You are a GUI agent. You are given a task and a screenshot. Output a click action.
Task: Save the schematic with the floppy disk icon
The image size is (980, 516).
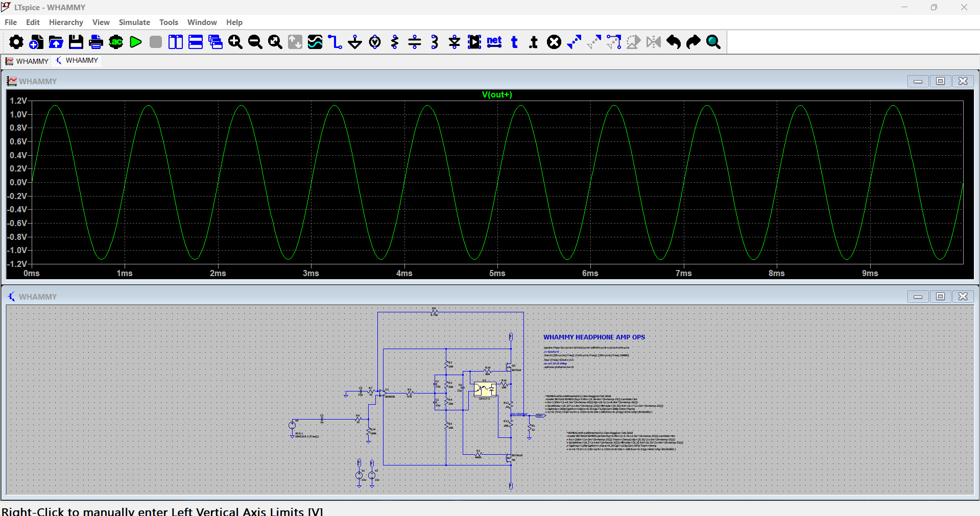click(76, 42)
